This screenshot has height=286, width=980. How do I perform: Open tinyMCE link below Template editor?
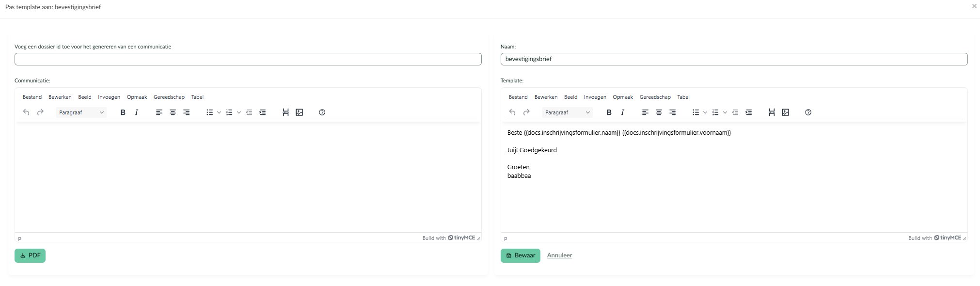(x=948, y=238)
